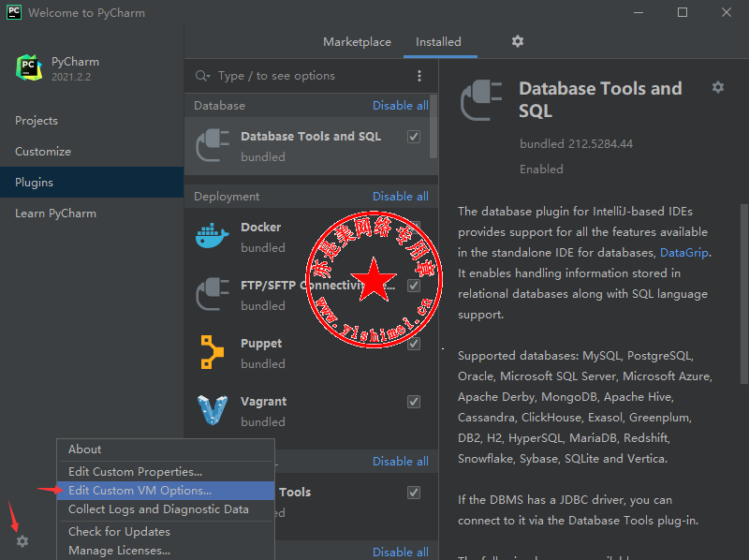The height and width of the screenshot is (560, 749).
Task: Click Disable all for Deployment group
Action: [401, 197]
